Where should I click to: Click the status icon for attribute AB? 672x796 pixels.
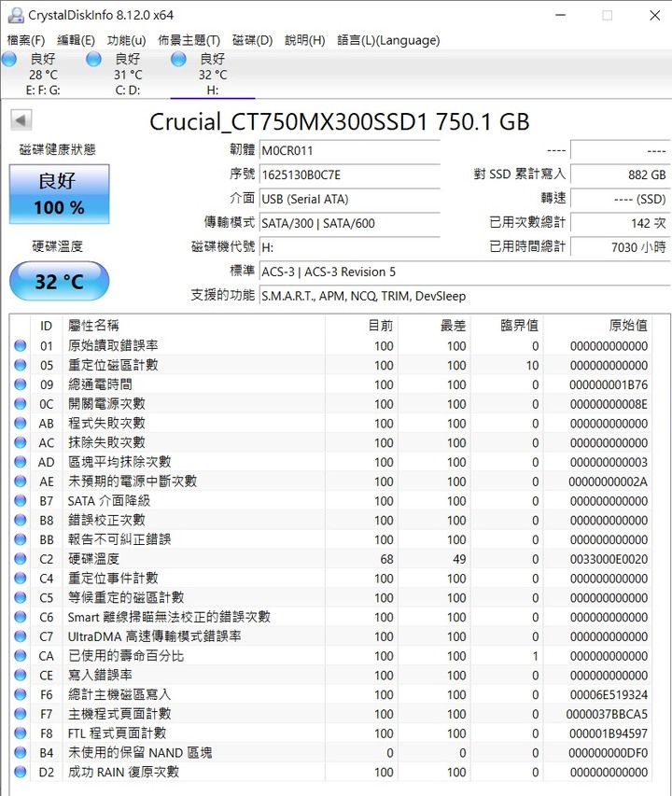pos(21,424)
